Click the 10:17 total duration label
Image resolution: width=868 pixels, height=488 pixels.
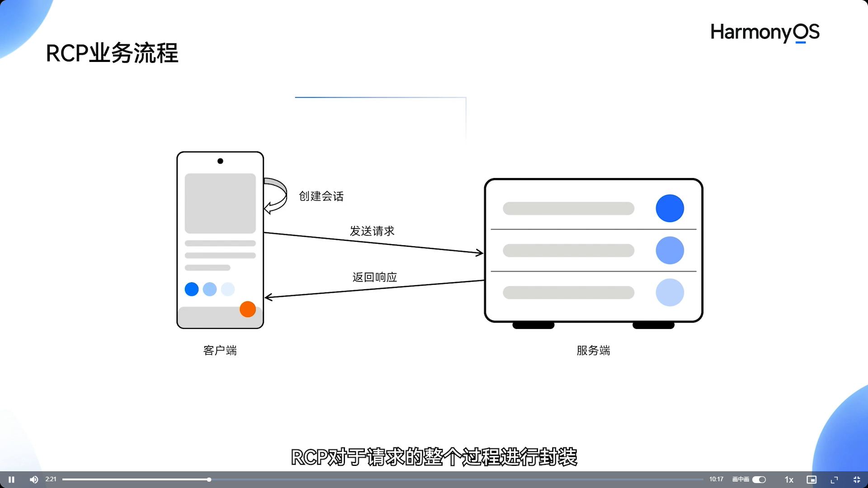coord(716,479)
